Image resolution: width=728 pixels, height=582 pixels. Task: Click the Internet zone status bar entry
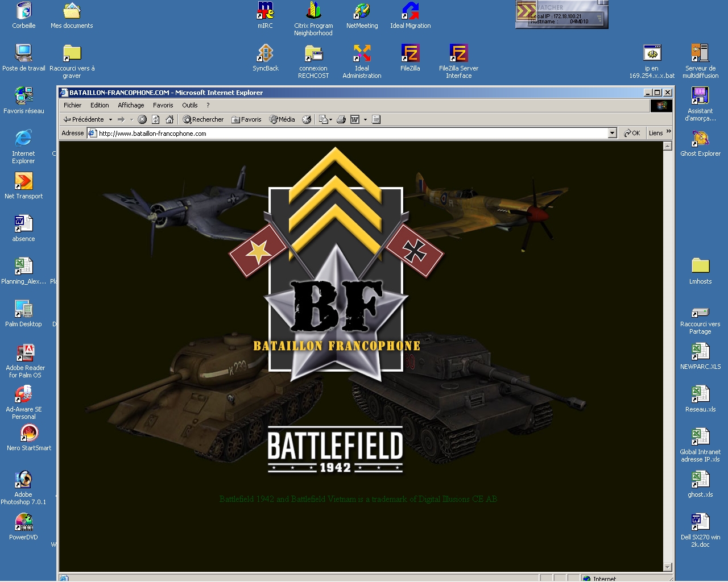pos(598,579)
